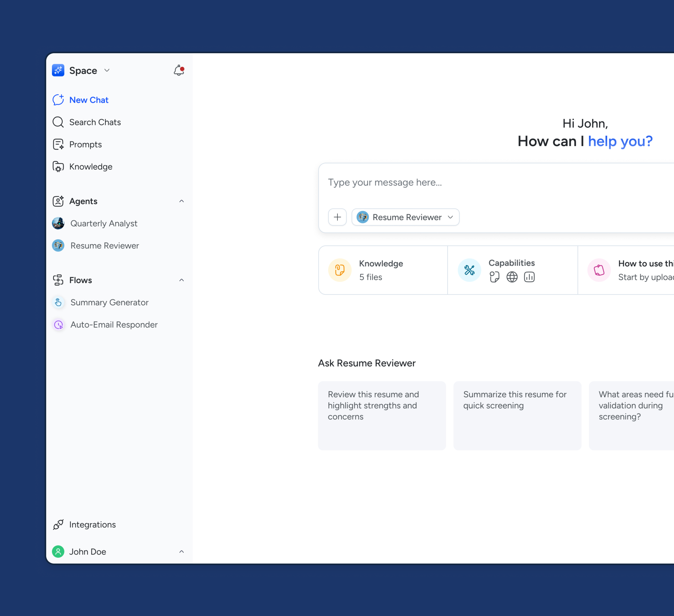The width and height of the screenshot is (674, 616).
Task: Click the chart capability icon
Action: pyautogui.click(x=529, y=277)
